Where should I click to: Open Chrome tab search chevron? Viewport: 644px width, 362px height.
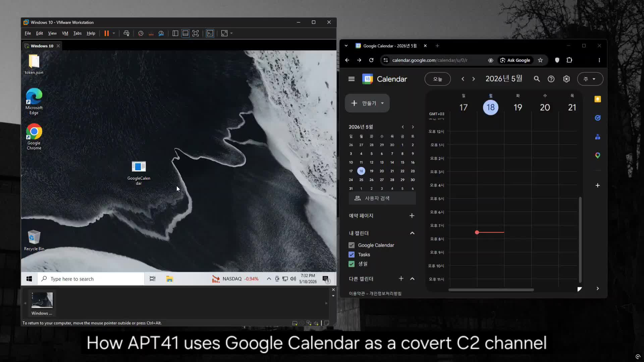click(346, 46)
